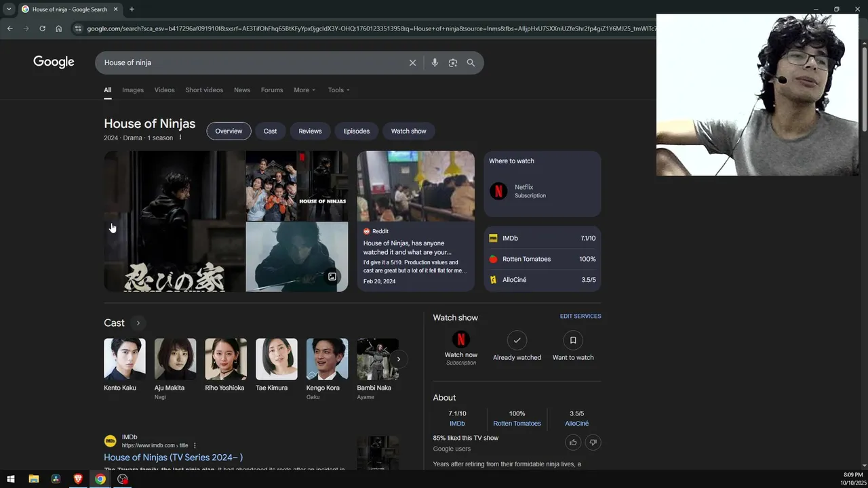Select the Overview chip
Image resolution: width=868 pixels, height=488 pixels.
229,131
